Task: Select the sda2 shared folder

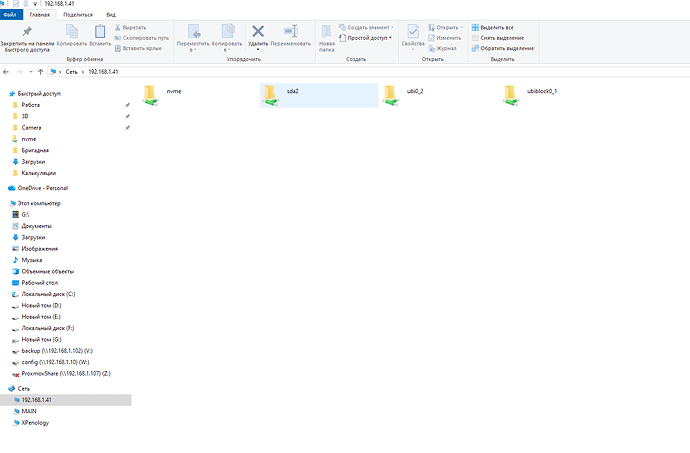Action: click(x=319, y=95)
